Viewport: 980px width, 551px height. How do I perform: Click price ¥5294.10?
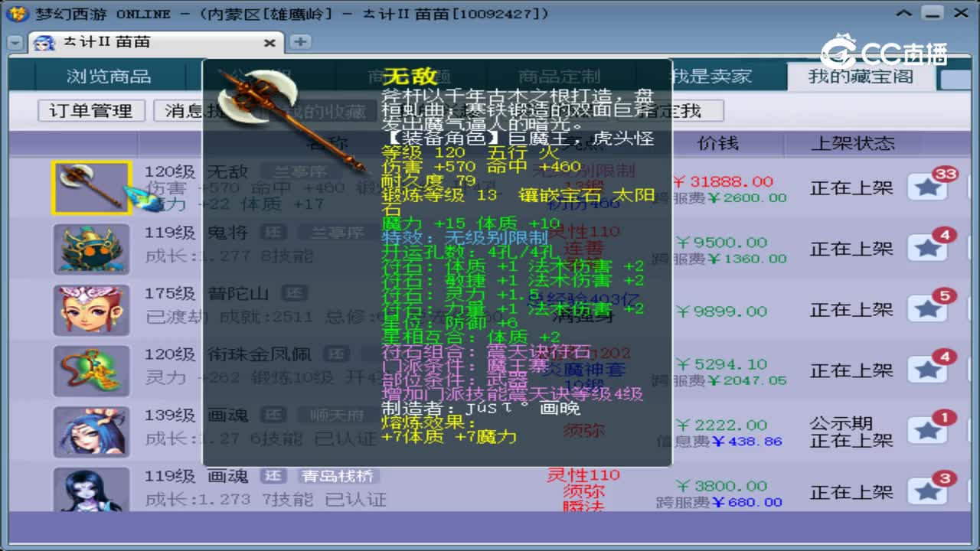pos(721,364)
